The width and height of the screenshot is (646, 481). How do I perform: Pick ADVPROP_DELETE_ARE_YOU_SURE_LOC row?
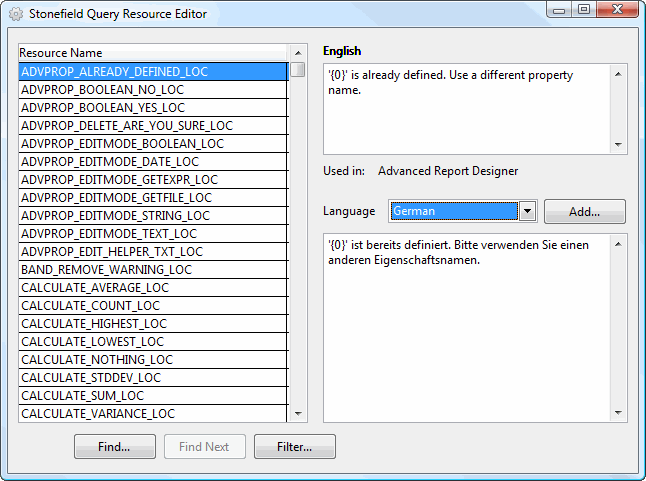pos(127,126)
